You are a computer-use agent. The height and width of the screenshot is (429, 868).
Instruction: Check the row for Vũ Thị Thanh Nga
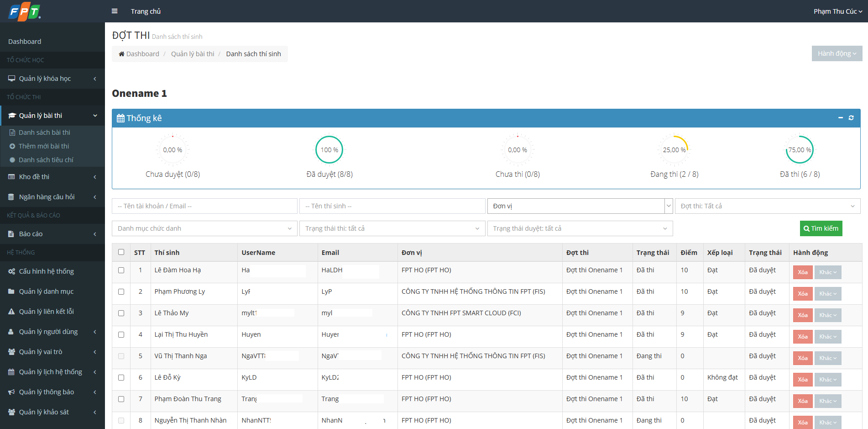click(x=121, y=356)
